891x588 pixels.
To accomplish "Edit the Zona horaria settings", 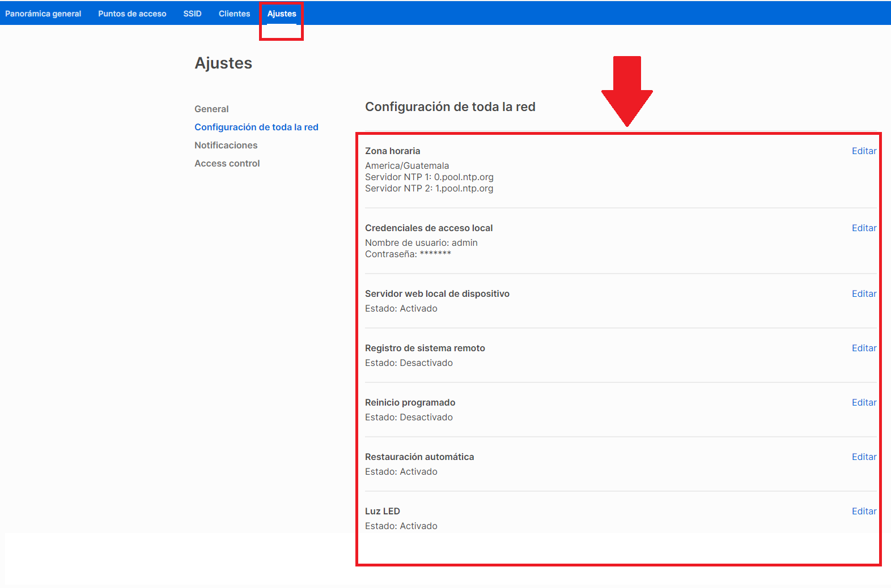I will coord(864,151).
